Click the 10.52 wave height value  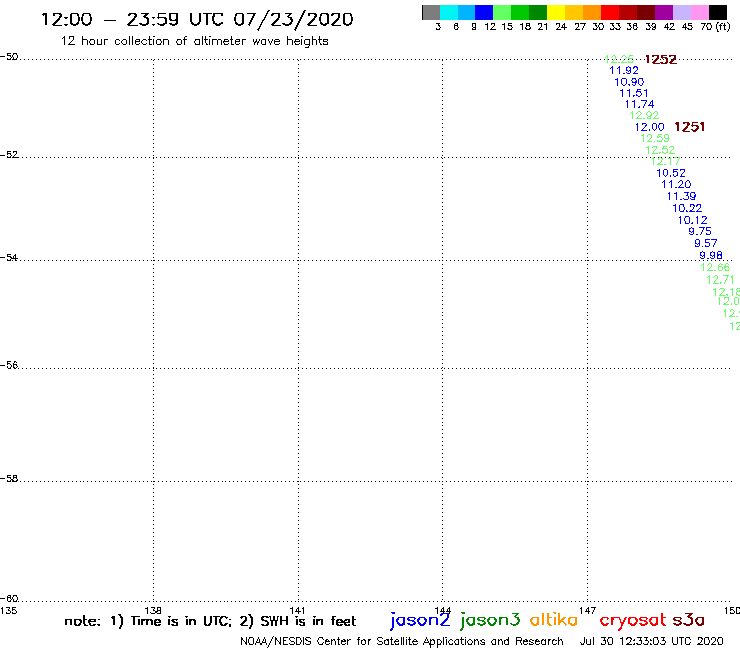click(671, 173)
